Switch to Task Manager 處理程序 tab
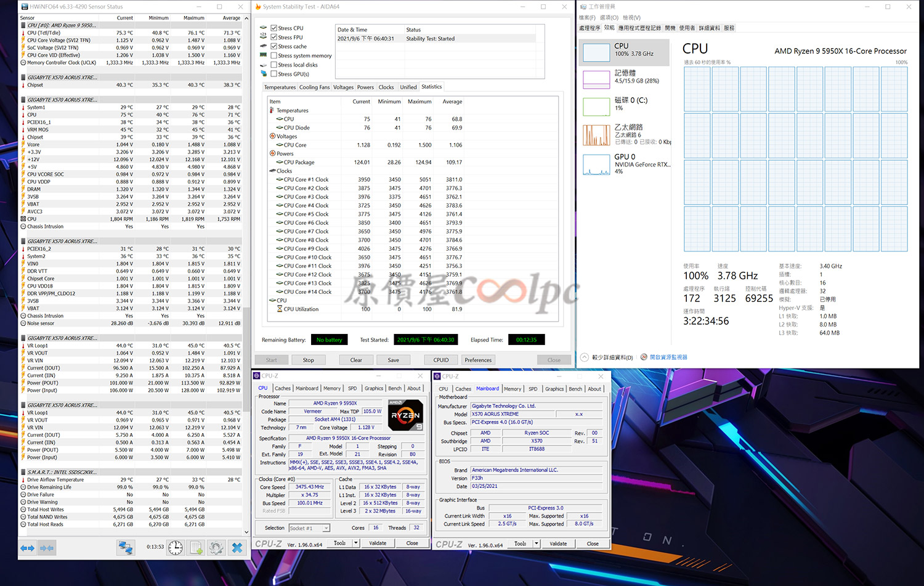Viewport: 924px width, 586px height. (x=590, y=28)
